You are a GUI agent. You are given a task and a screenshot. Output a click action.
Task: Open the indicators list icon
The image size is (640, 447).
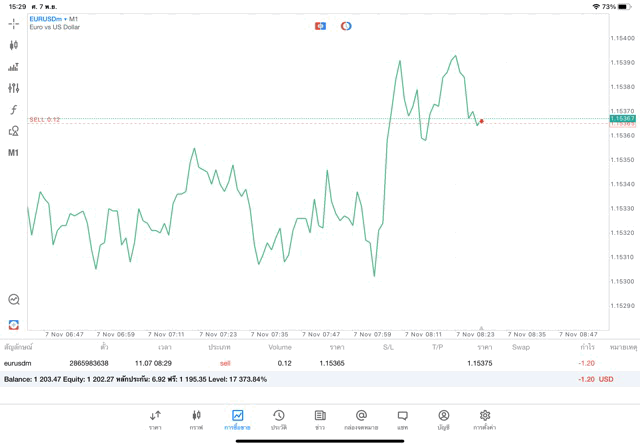pos(14,67)
